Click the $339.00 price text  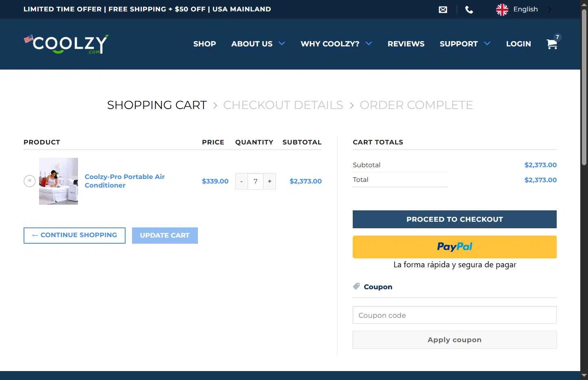tap(215, 181)
